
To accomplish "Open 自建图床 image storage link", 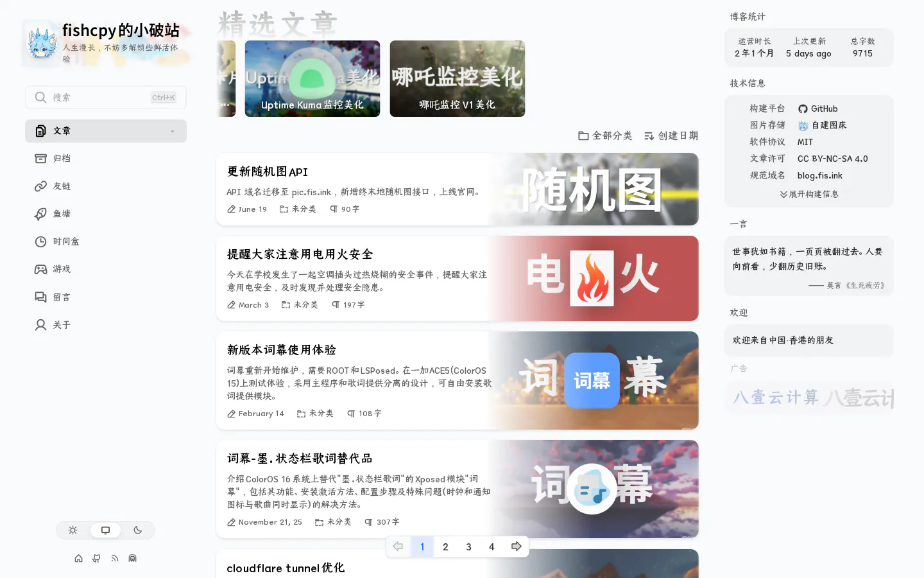I will coord(822,125).
